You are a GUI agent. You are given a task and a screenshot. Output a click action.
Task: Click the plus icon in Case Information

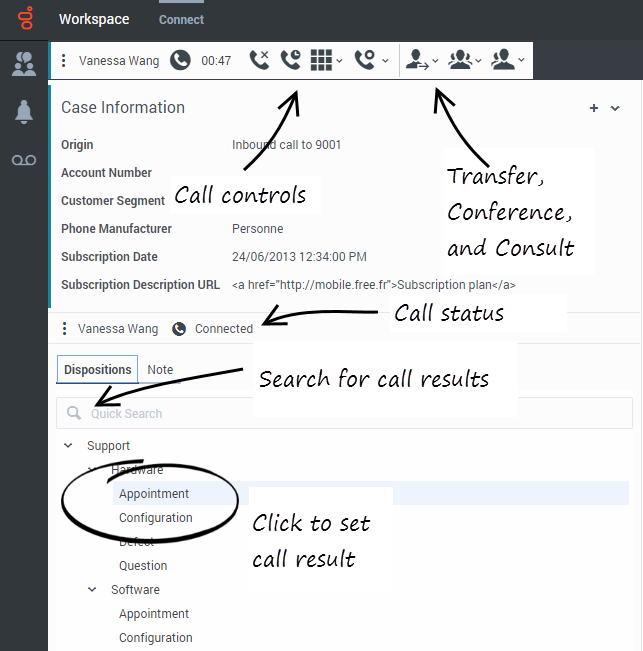[x=594, y=108]
